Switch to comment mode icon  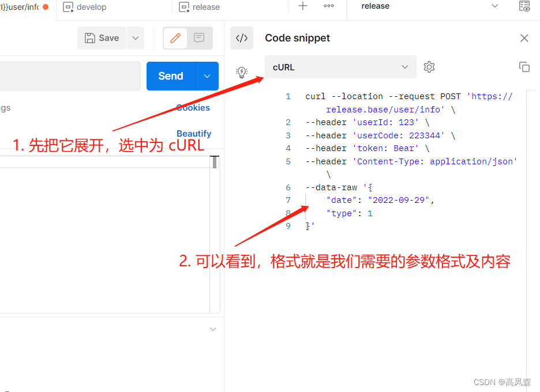(x=199, y=38)
